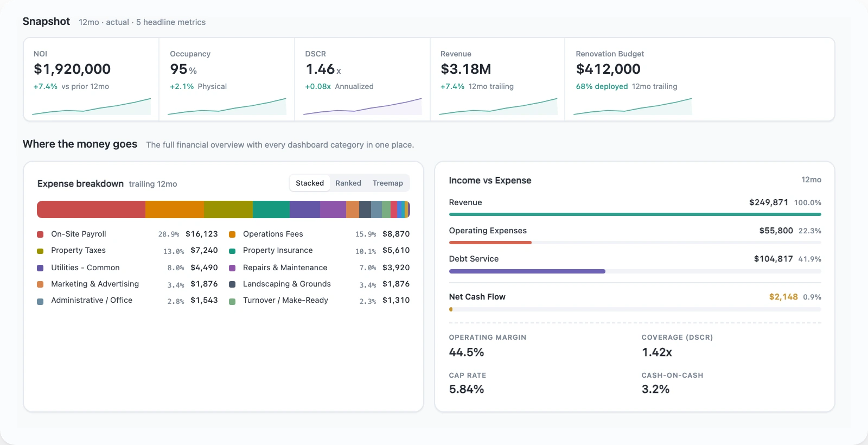The width and height of the screenshot is (868, 445).
Task: Click the 12mo label in Income vs Expense
Action: click(811, 180)
